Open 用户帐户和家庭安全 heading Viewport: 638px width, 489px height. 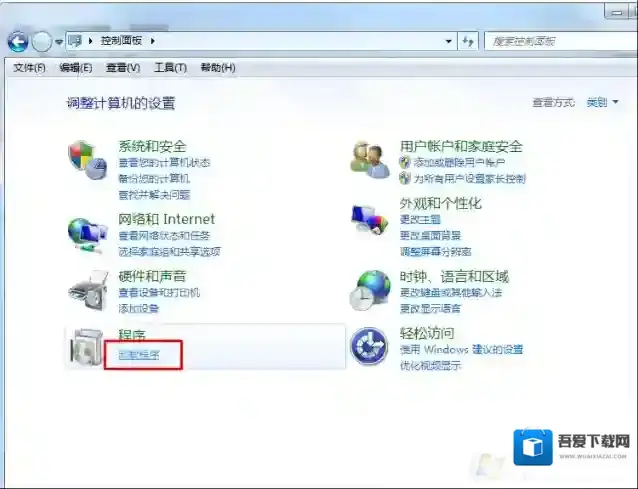(461, 146)
